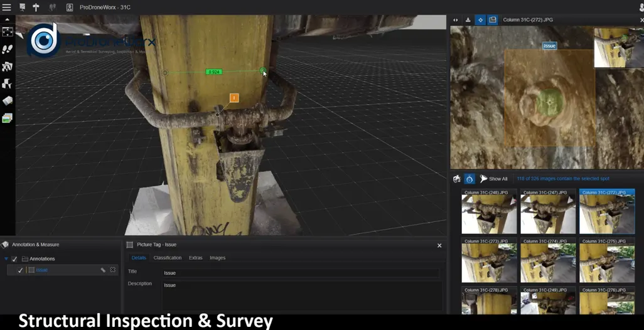
Task: Switch to the Classification tab
Action: point(167,258)
